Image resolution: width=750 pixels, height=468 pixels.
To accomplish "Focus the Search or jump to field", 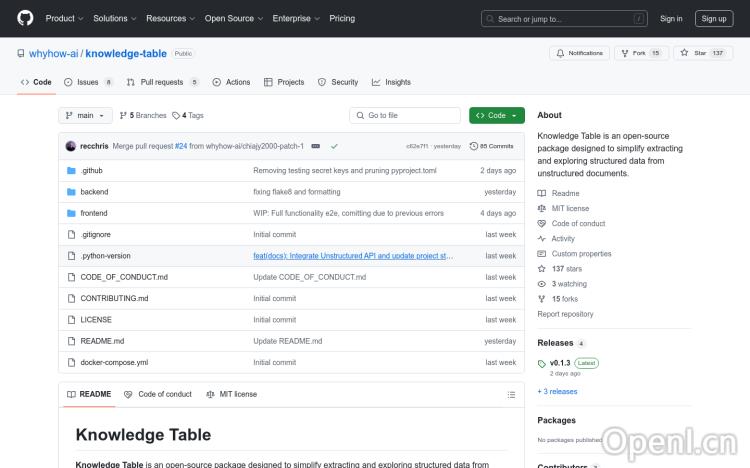I will pyautogui.click(x=564, y=19).
